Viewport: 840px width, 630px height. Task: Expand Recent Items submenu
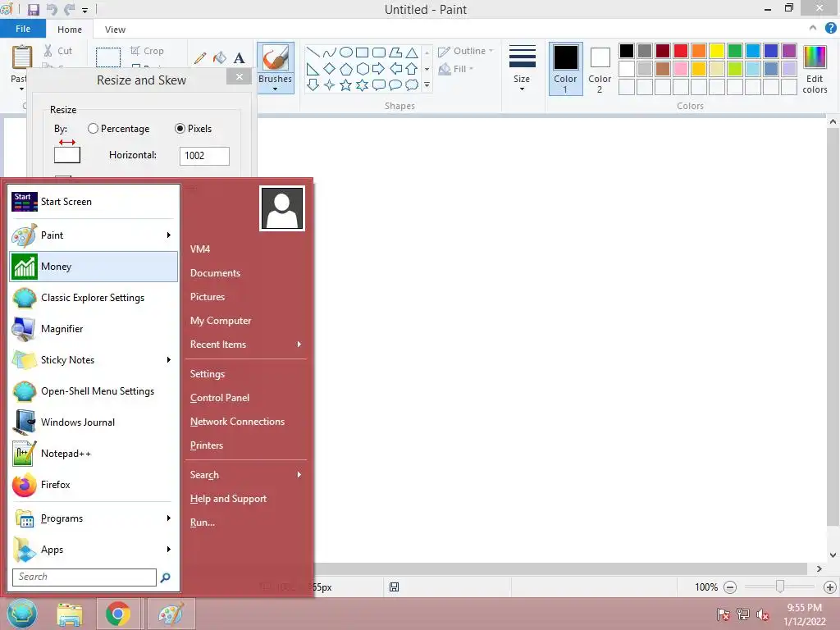tap(299, 345)
